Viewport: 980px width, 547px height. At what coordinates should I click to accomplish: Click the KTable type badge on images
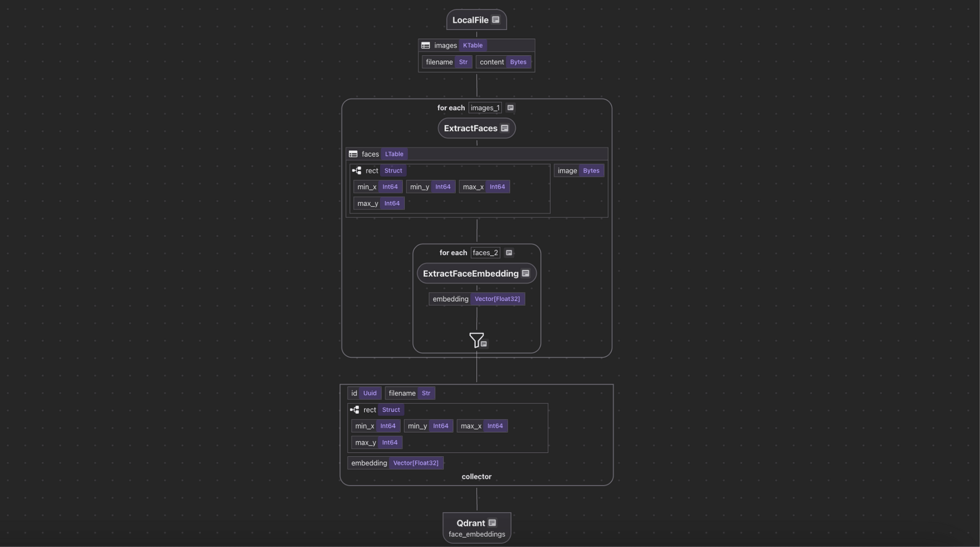pyautogui.click(x=472, y=45)
